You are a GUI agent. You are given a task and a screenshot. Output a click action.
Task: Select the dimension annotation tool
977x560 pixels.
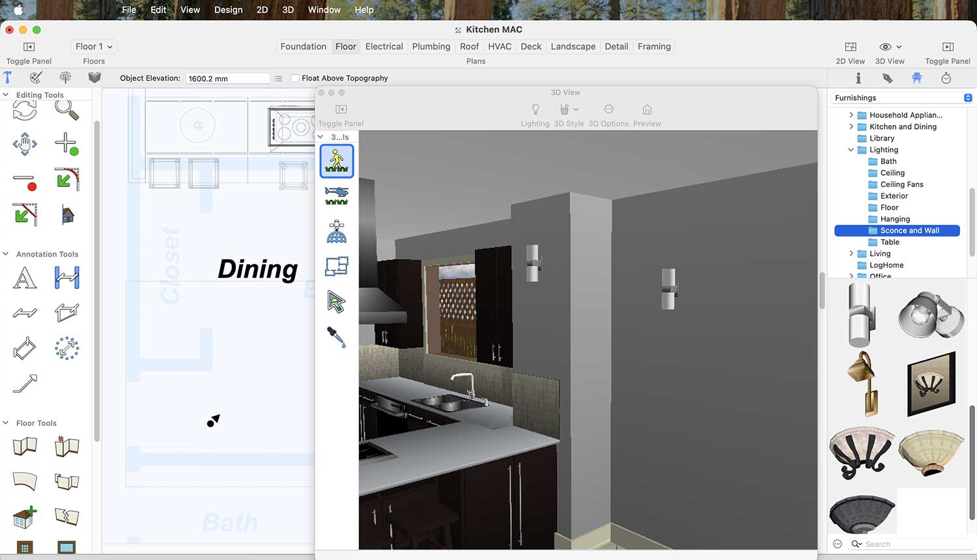coord(66,278)
